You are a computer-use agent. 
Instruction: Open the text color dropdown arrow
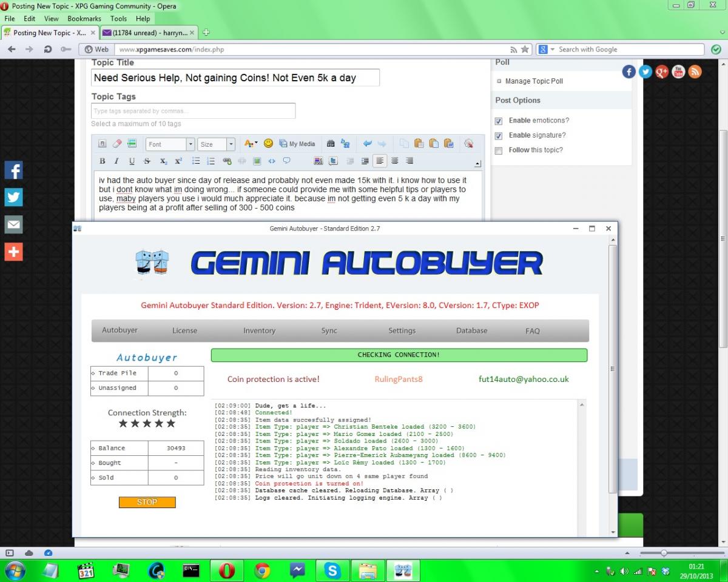click(256, 144)
